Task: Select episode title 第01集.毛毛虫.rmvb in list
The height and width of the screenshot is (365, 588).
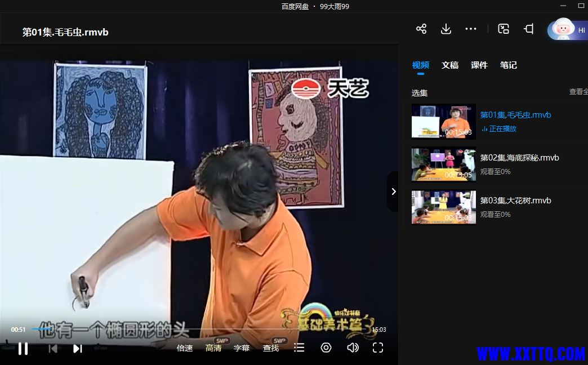Action: click(515, 115)
